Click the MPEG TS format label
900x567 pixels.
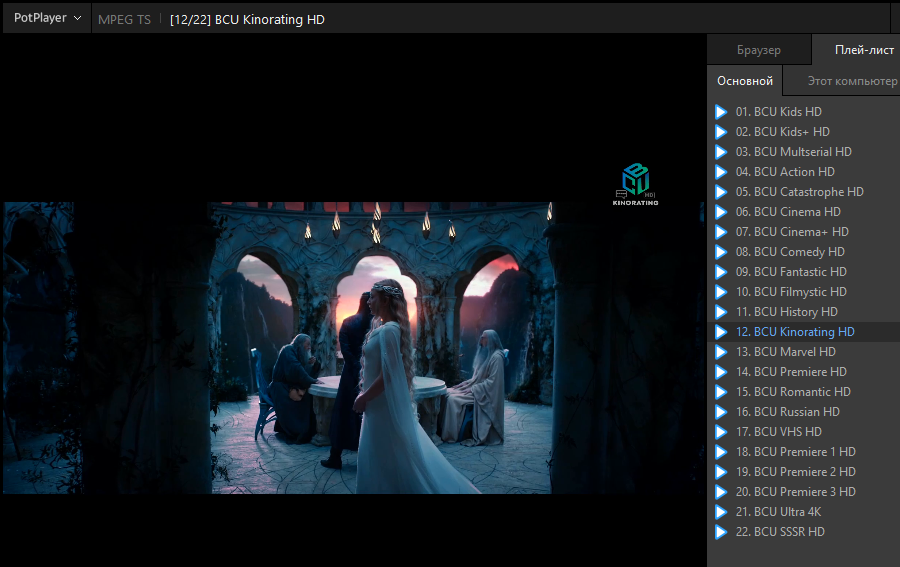pyautogui.click(x=124, y=20)
